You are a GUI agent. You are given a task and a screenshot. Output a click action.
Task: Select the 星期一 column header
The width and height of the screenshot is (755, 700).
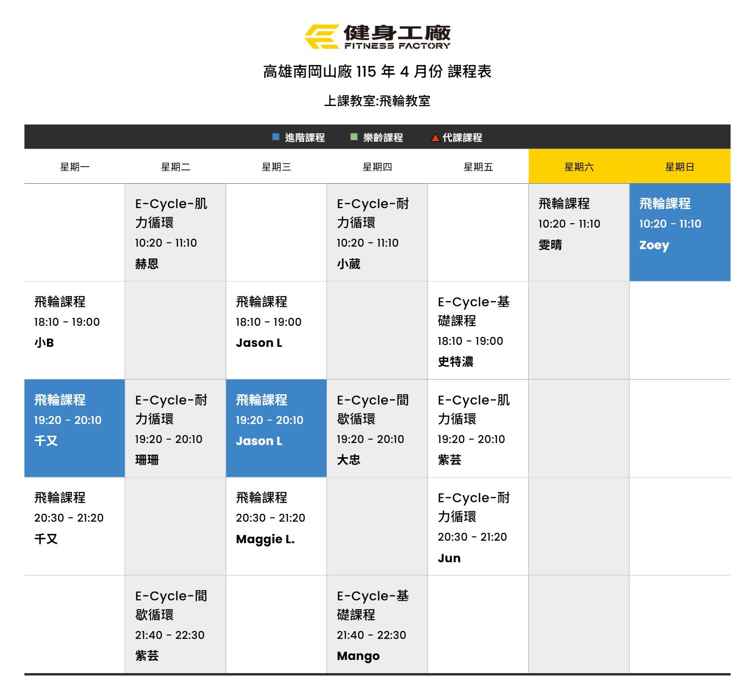click(75, 167)
